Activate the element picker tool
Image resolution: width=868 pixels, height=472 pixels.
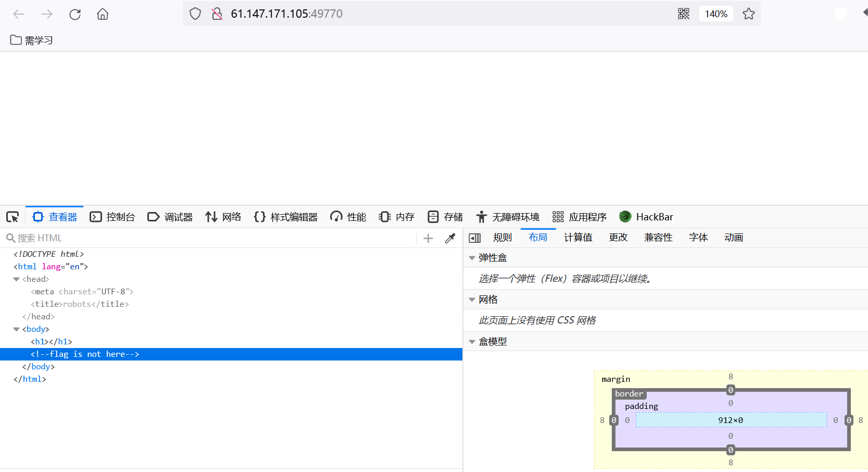[x=12, y=217]
